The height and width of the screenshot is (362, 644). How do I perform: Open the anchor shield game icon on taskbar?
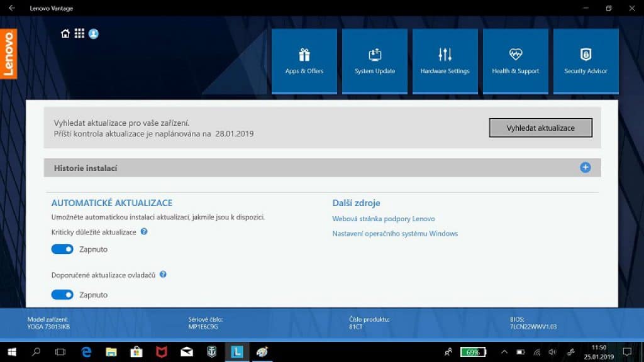[x=211, y=352]
